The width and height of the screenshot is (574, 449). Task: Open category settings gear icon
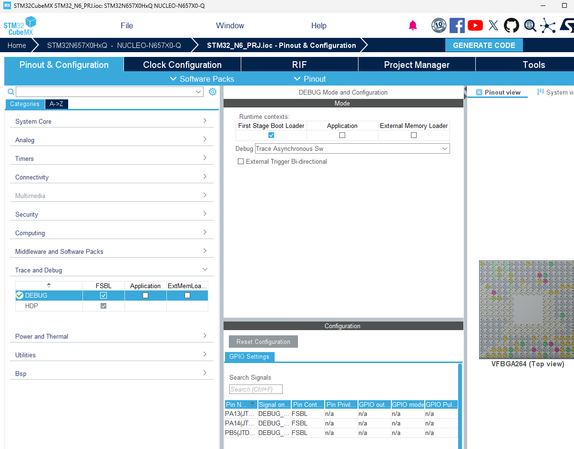(x=212, y=91)
